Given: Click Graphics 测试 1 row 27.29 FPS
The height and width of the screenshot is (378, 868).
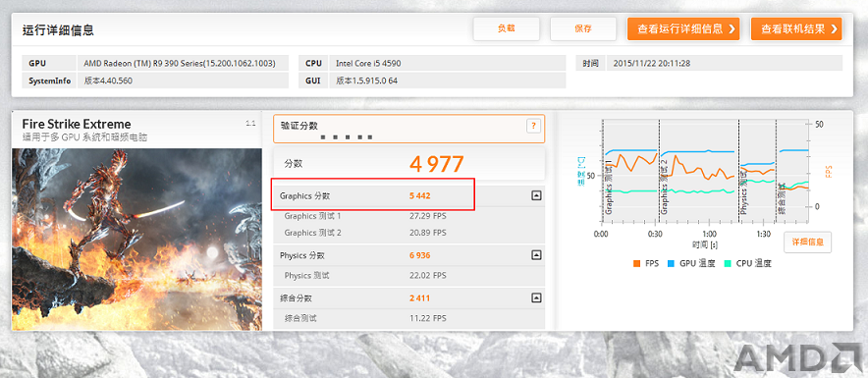Looking at the screenshot, I should (409, 216).
